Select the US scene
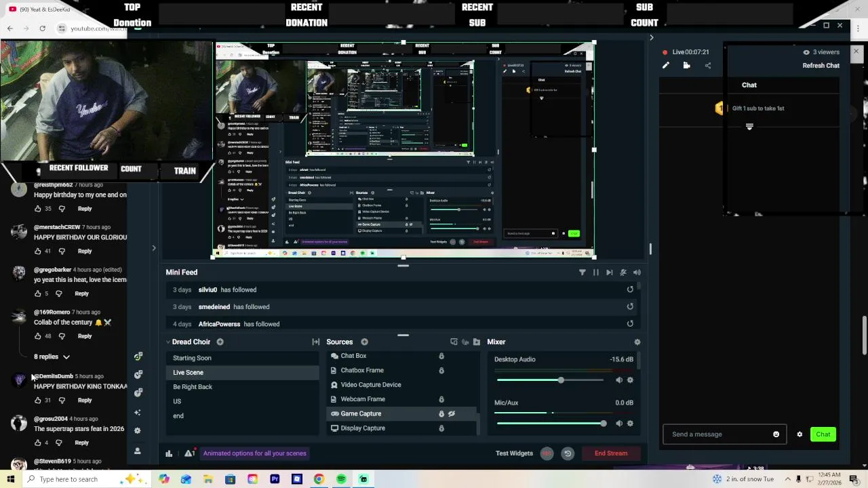Viewport: 868px width, 488px height. coord(177,401)
